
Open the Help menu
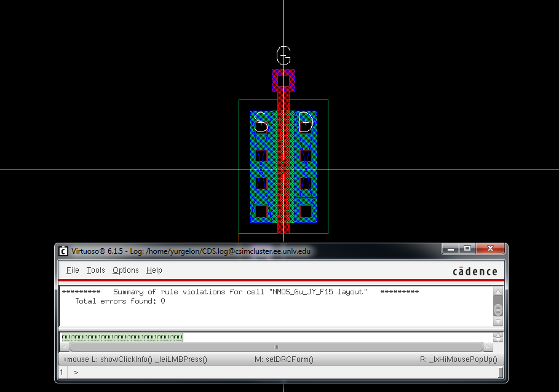154,270
